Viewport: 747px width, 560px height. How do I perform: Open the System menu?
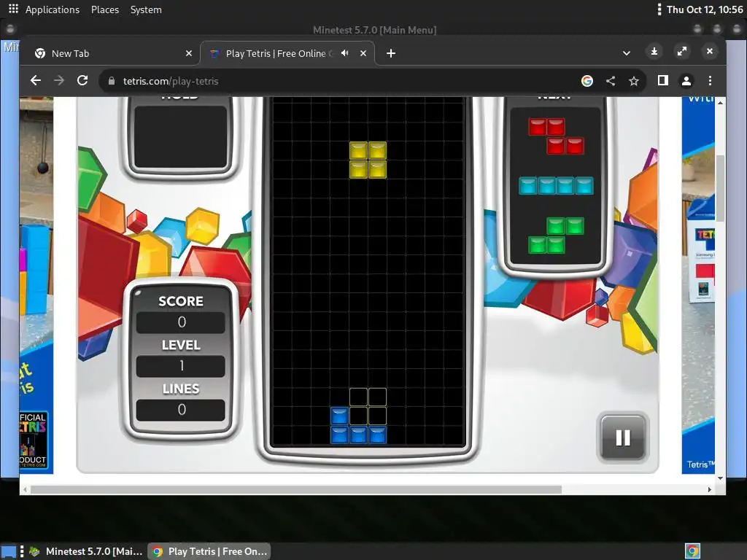coord(146,9)
